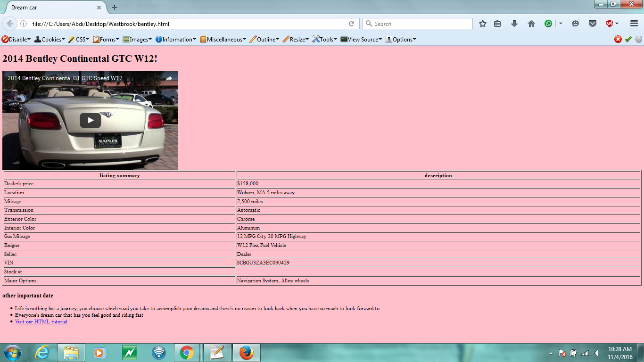Image resolution: width=644 pixels, height=362 pixels.
Task: Click the video title '2014 Bentley Continental GT GTC Speed W12'
Action: [65, 78]
